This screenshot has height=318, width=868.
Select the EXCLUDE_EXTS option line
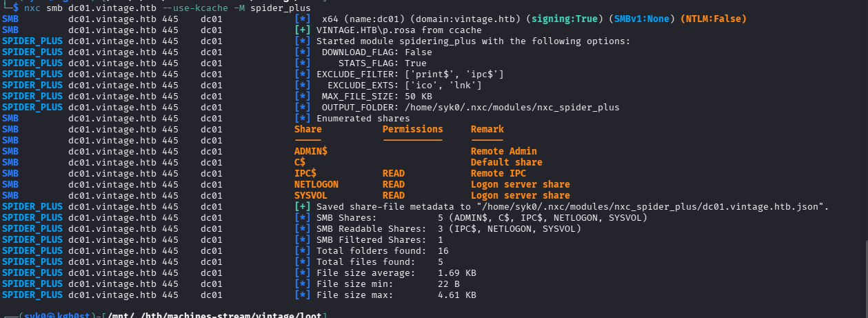coord(405,85)
